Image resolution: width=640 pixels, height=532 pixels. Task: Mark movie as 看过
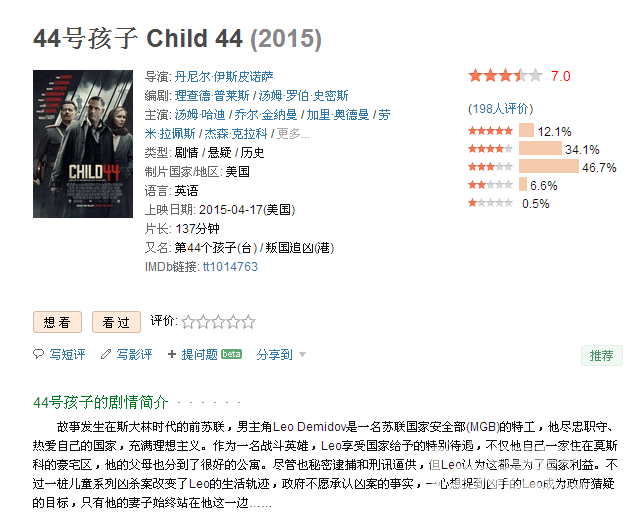pos(116,322)
